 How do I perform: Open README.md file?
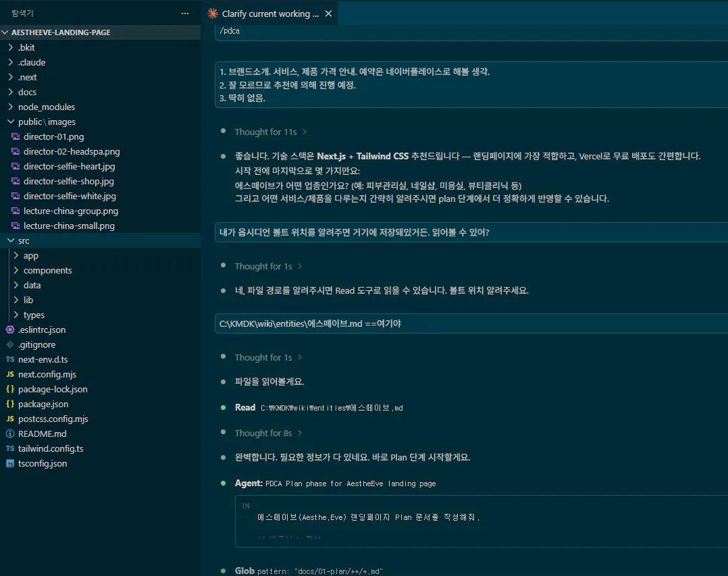pos(43,434)
